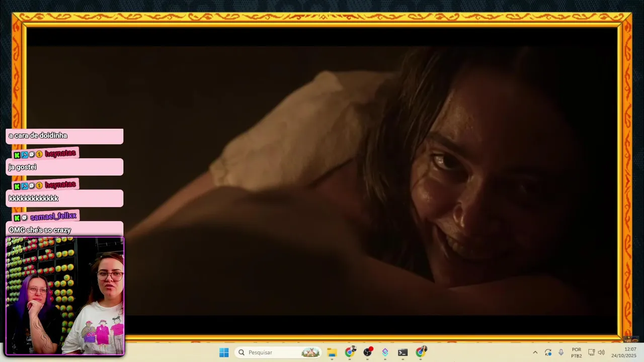The width and height of the screenshot is (644, 362).
Task: Click chat message 'OMG she's so crazy'
Action: [40, 230]
